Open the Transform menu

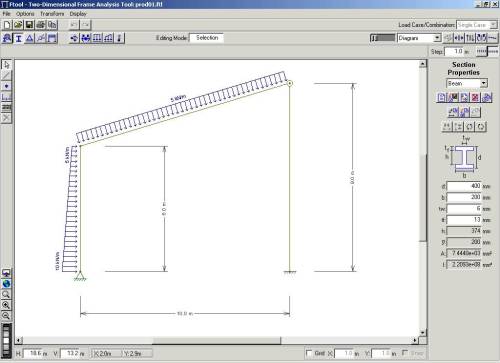pyautogui.click(x=52, y=14)
